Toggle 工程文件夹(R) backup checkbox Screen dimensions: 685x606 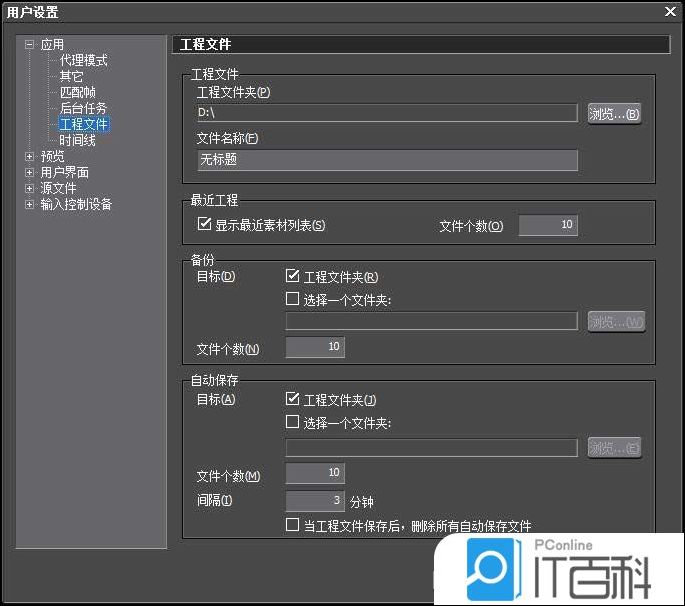click(292, 276)
